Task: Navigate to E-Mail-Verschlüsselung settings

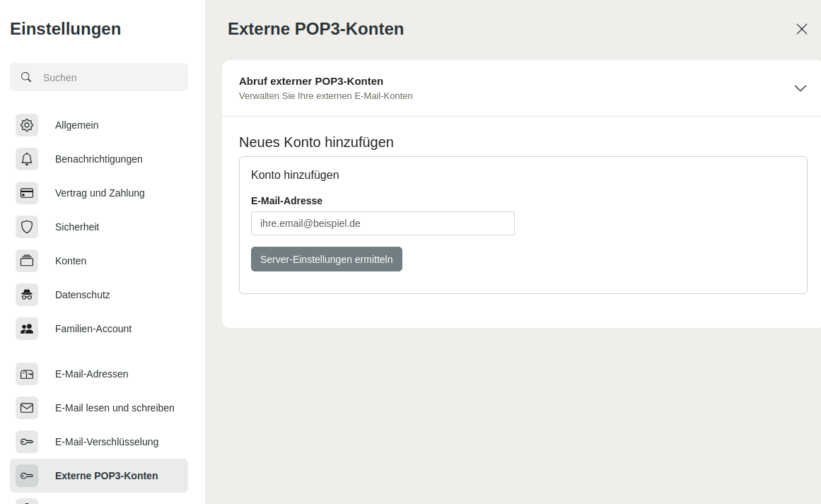Action: coord(107,442)
